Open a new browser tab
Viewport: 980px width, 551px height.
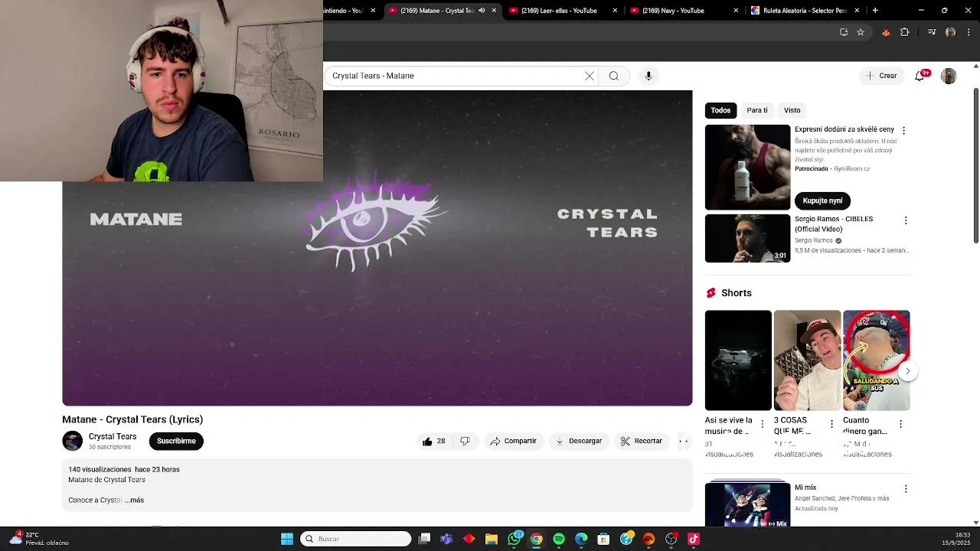coord(875,11)
